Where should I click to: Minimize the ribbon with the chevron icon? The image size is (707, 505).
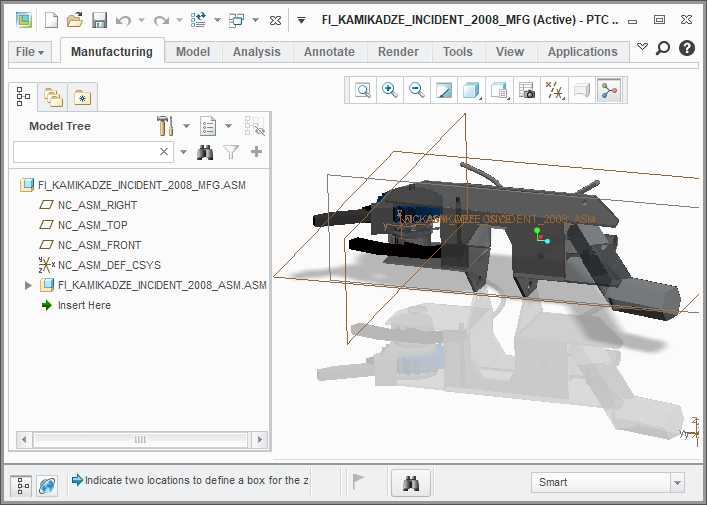point(642,47)
